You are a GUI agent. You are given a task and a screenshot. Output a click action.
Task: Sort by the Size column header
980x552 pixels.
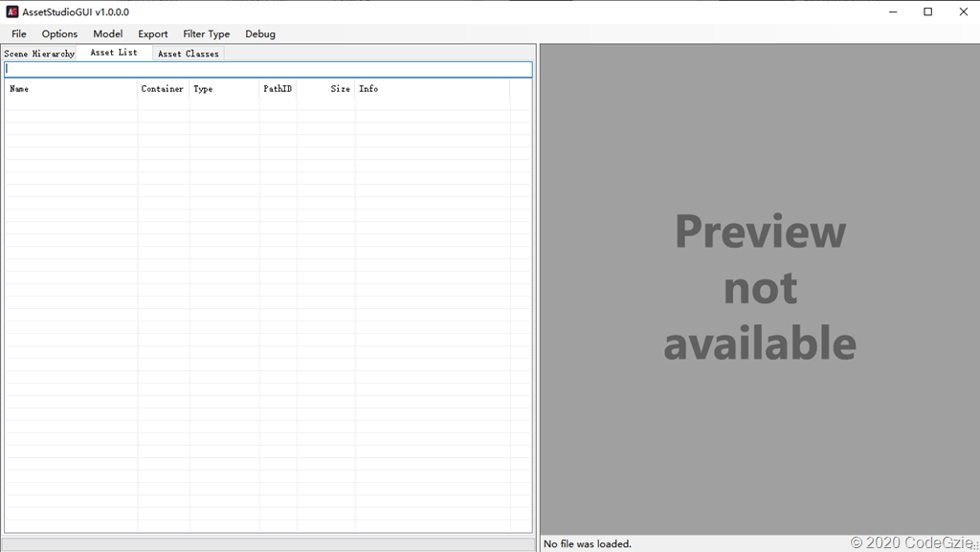point(326,89)
